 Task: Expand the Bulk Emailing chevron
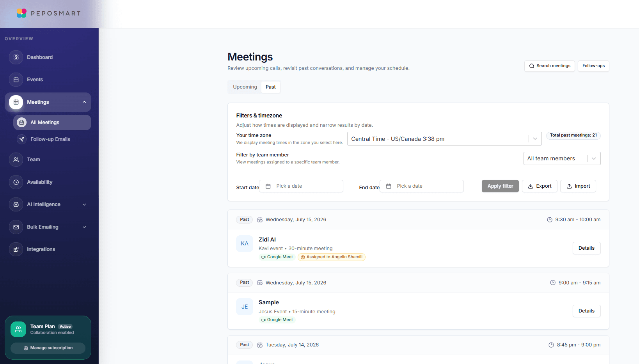84,227
